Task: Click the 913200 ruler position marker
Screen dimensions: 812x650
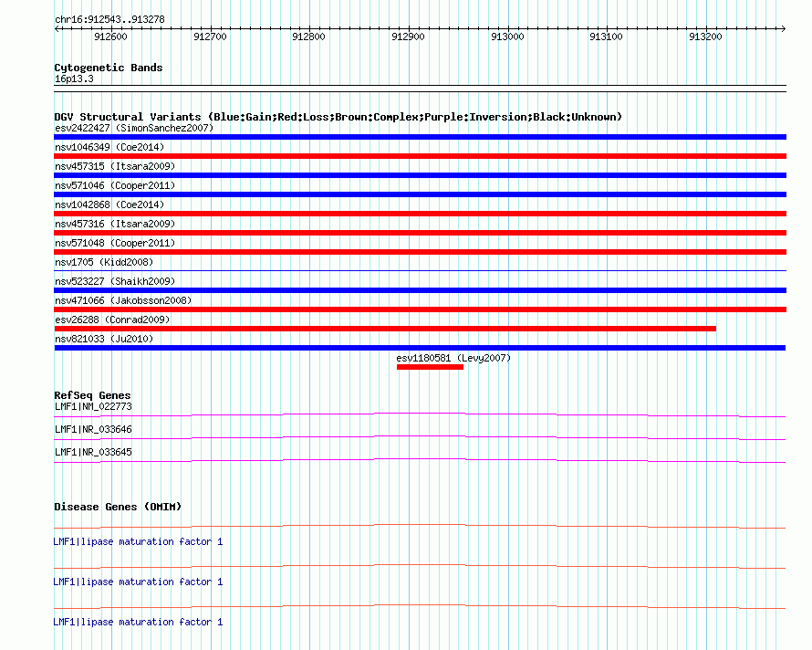Action: (705, 37)
